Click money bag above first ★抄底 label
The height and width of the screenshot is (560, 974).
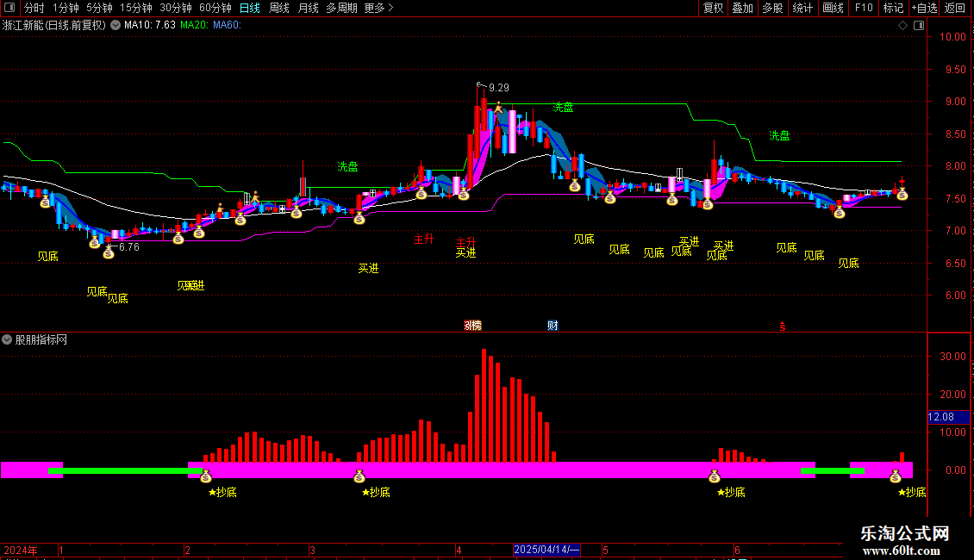point(206,476)
